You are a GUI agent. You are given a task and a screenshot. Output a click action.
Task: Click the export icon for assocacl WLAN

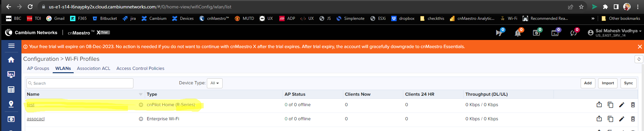click(x=599, y=119)
